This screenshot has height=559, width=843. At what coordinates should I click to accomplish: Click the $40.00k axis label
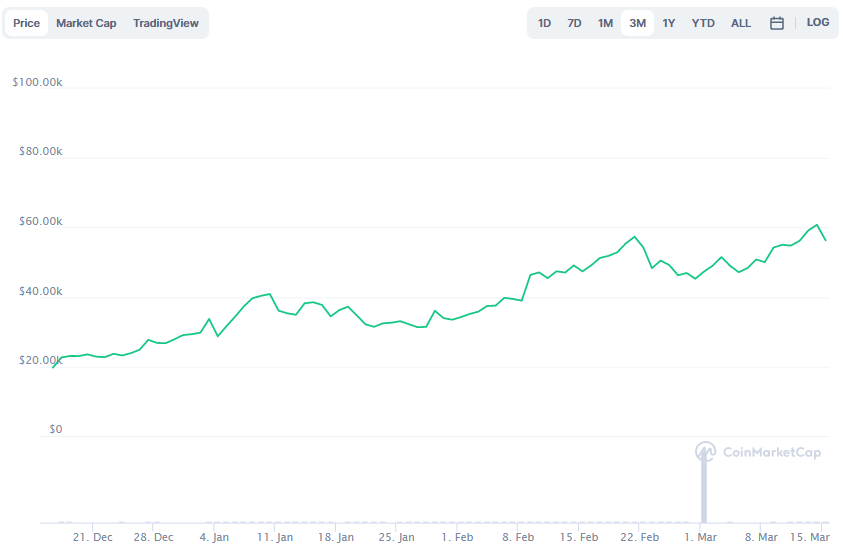41,291
